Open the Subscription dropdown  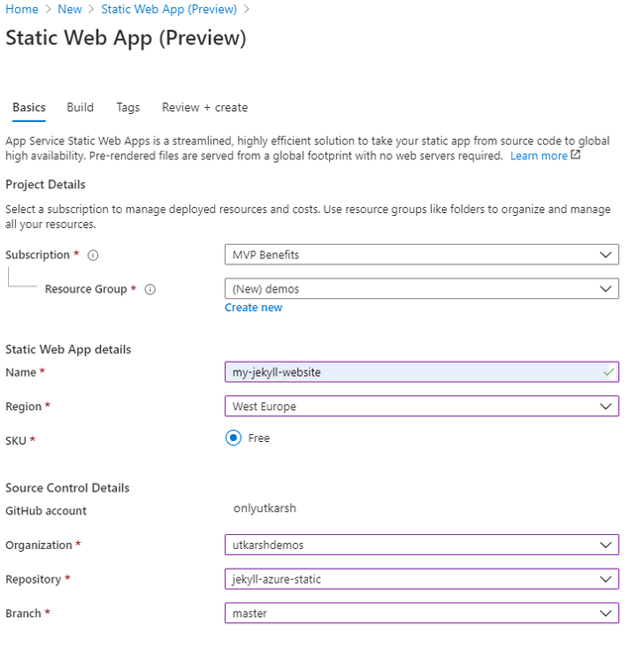point(421,255)
